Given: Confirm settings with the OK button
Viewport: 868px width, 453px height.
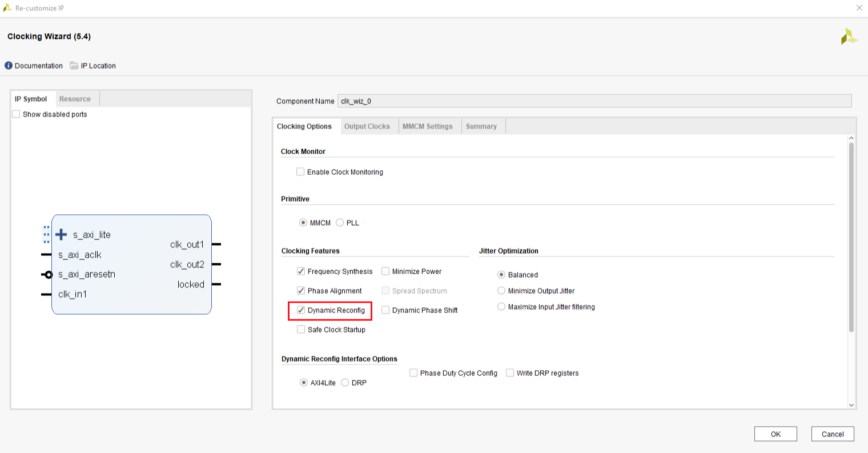Looking at the screenshot, I should click(x=775, y=434).
